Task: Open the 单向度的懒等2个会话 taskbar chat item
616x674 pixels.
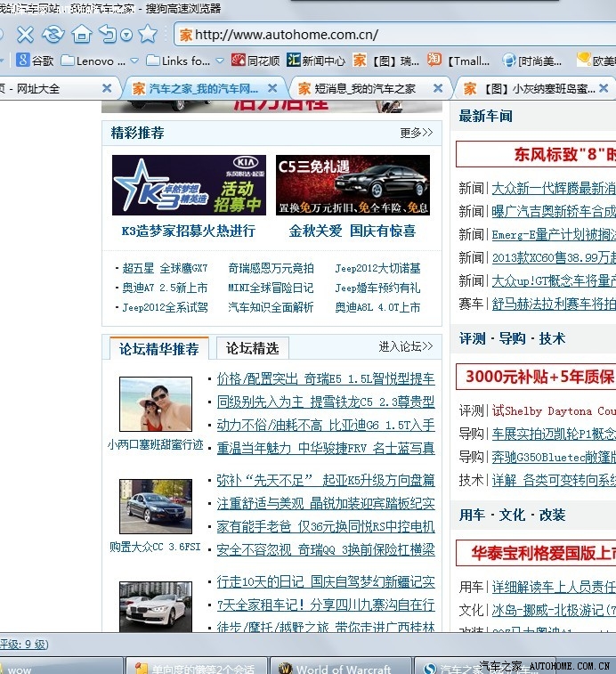Action: [196, 666]
